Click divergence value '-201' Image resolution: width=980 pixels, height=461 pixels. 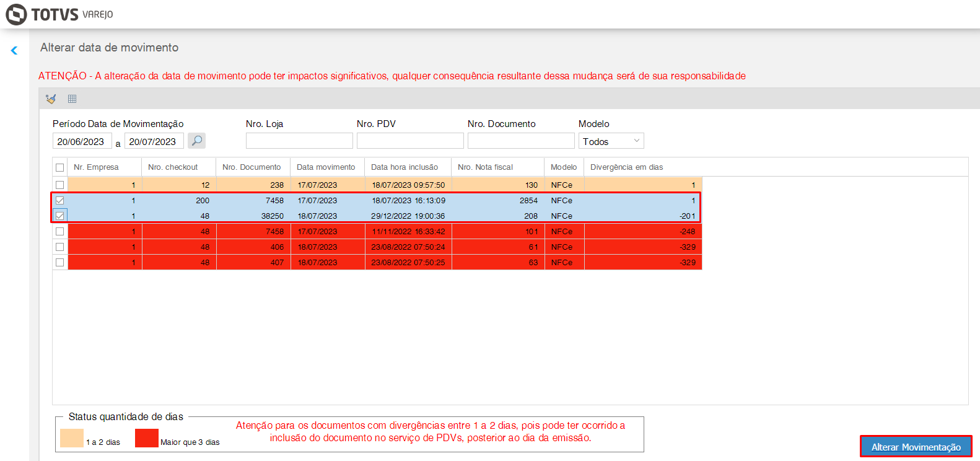(x=687, y=216)
